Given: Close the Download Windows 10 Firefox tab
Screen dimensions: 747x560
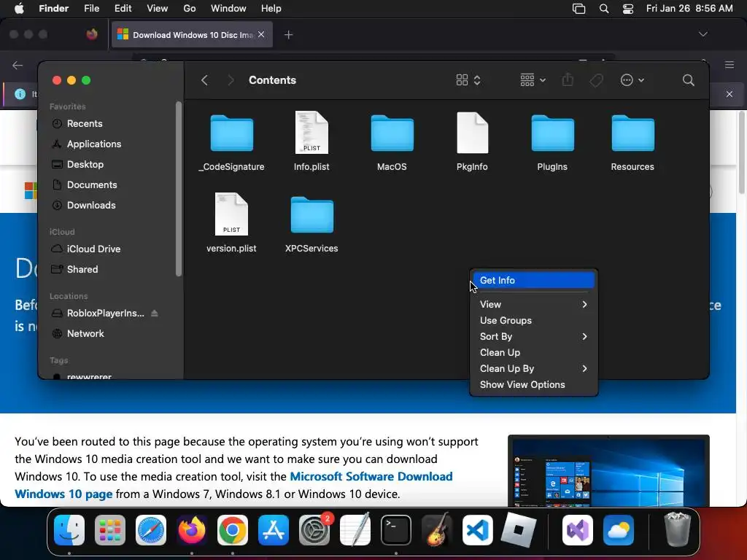Looking at the screenshot, I should (x=261, y=34).
